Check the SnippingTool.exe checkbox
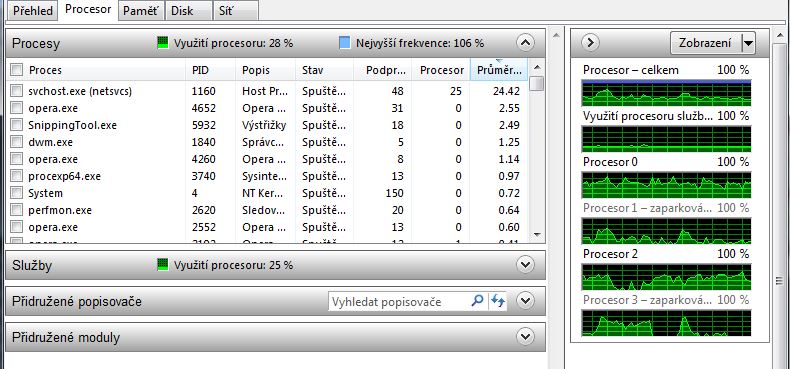 [x=17, y=125]
